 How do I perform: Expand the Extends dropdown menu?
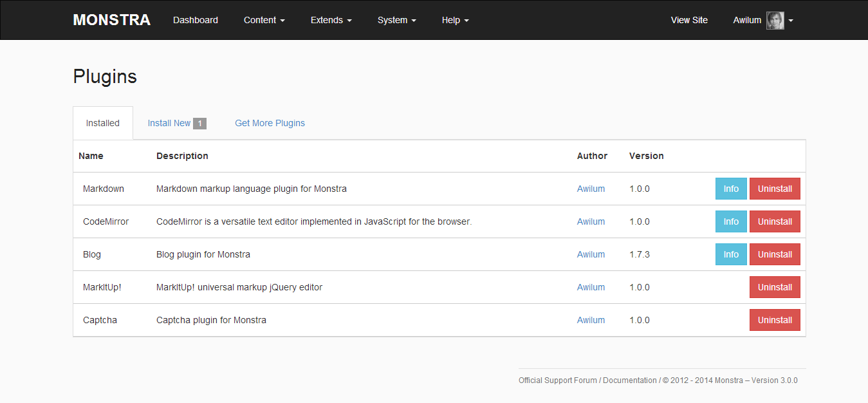[331, 20]
